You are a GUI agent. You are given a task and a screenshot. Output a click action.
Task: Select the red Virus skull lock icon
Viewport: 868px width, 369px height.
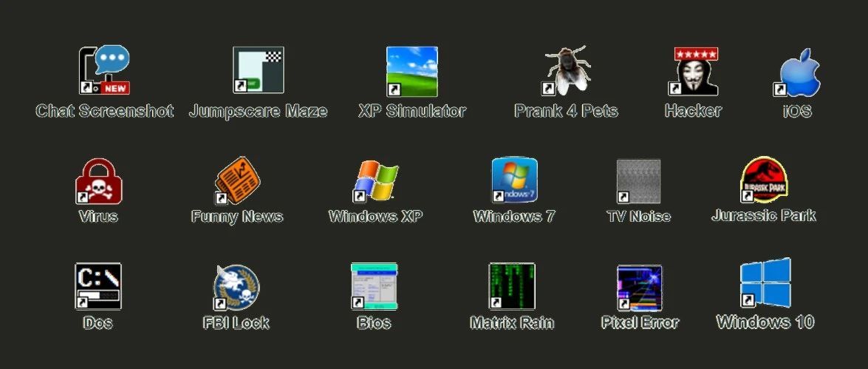pos(98,181)
